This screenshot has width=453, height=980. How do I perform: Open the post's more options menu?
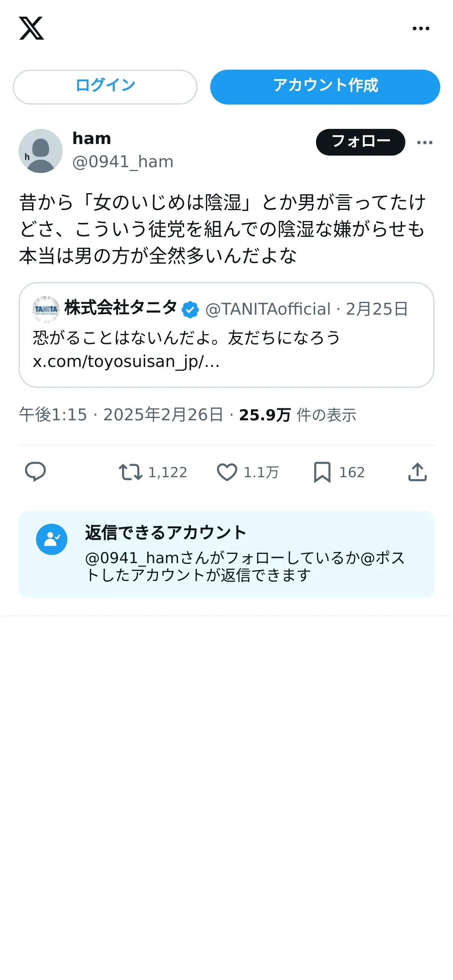[425, 142]
